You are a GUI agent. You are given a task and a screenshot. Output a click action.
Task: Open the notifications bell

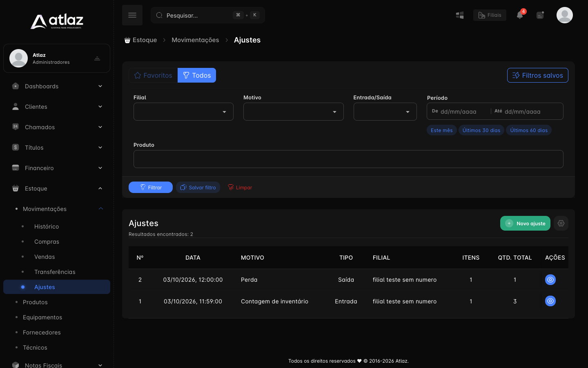[520, 15]
